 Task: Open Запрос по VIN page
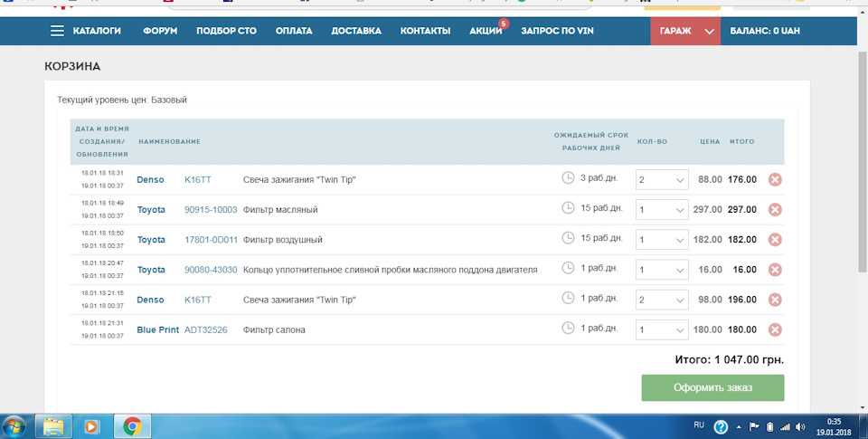pyautogui.click(x=557, y=31)
